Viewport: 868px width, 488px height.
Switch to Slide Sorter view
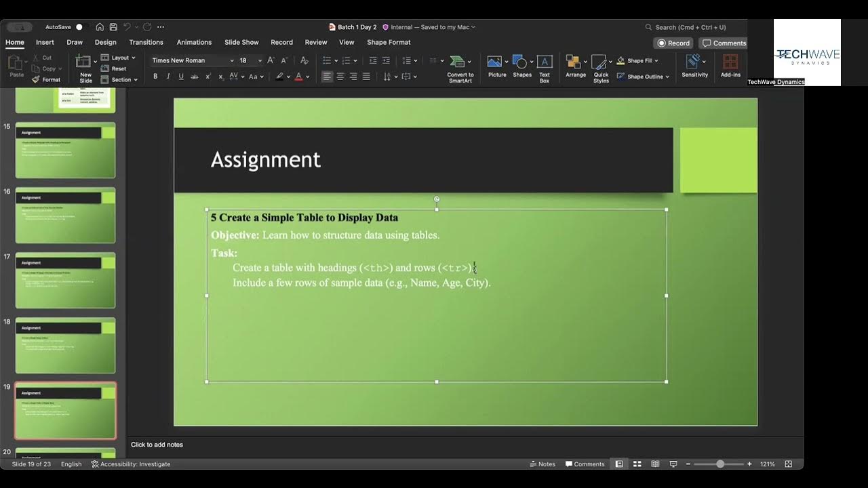[x=637, y=464]
